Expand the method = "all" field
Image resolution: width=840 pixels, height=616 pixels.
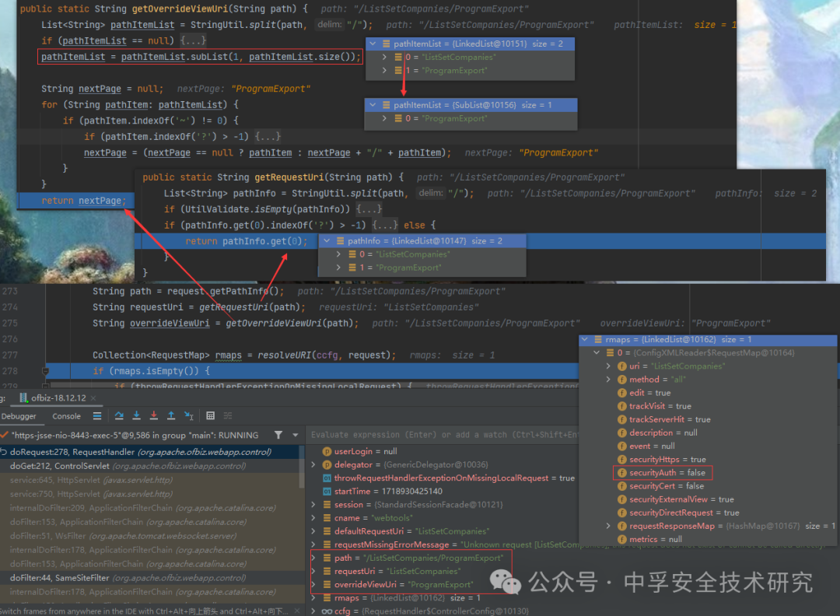(x=608, y=380)
